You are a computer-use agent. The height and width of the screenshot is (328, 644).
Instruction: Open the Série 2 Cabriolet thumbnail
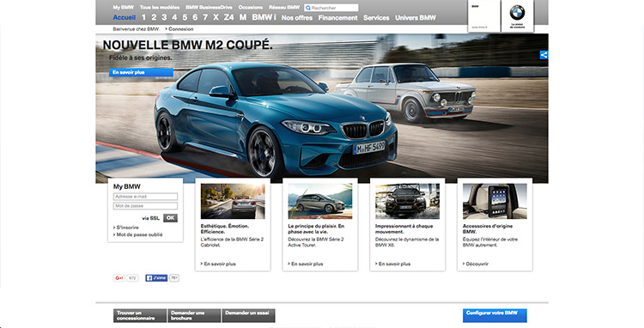click(x=233, y=201)
